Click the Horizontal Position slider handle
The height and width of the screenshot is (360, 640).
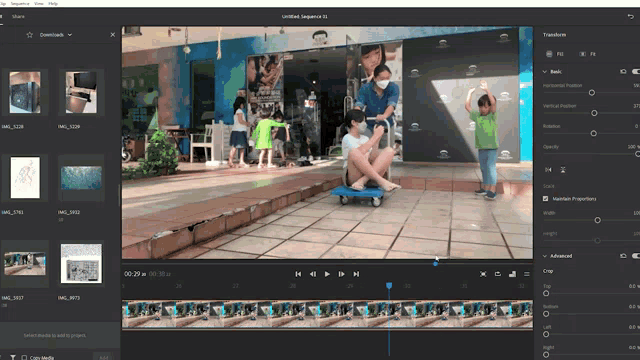coord(592,93)
